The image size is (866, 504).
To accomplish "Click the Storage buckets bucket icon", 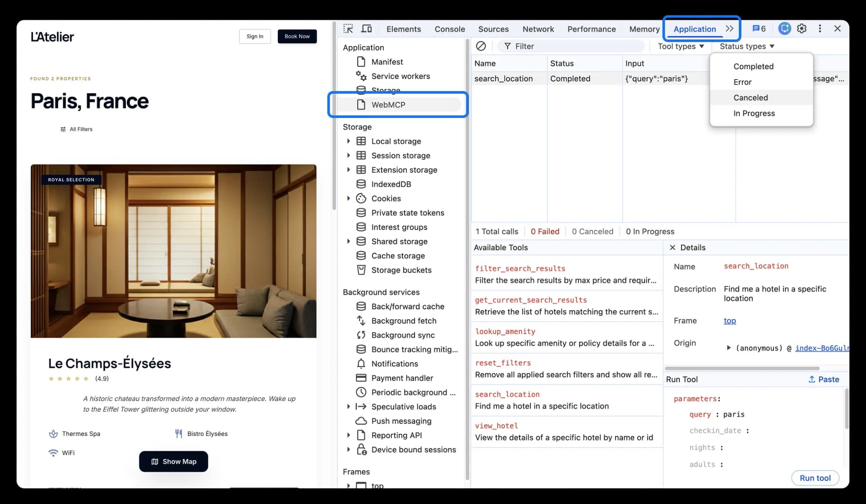I will coord(361,270).
